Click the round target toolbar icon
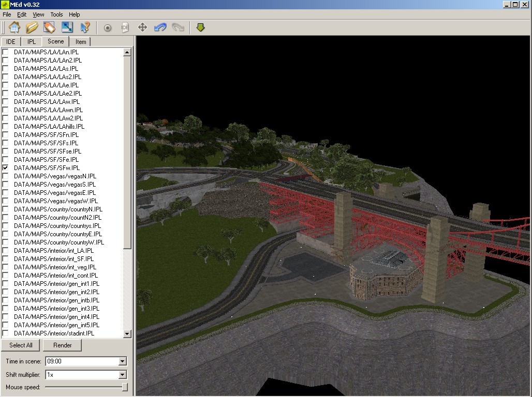 (108, 28)
